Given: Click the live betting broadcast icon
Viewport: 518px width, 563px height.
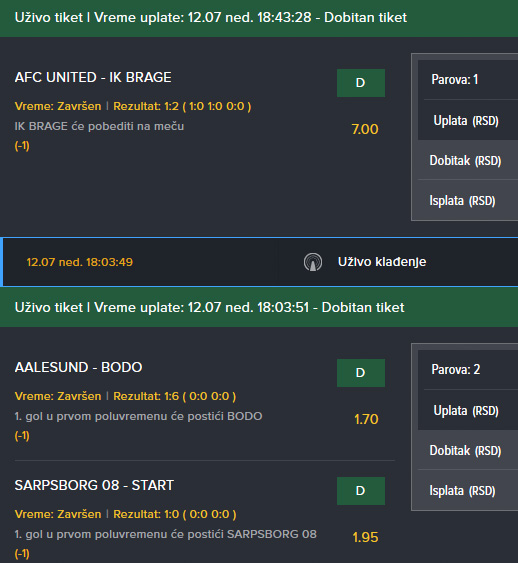Looking at the screenshot, I should [313, 262].
